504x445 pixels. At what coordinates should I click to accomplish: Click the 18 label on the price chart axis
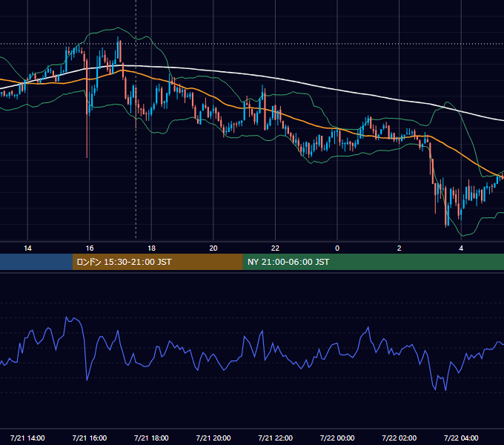[151, 248]
